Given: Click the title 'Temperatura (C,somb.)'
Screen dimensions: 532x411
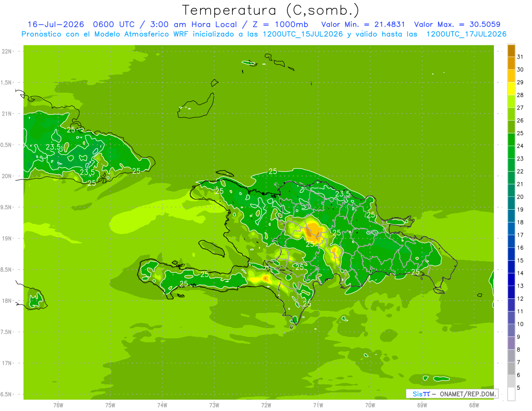Looking at the screenshot, I should pos(270,10).
